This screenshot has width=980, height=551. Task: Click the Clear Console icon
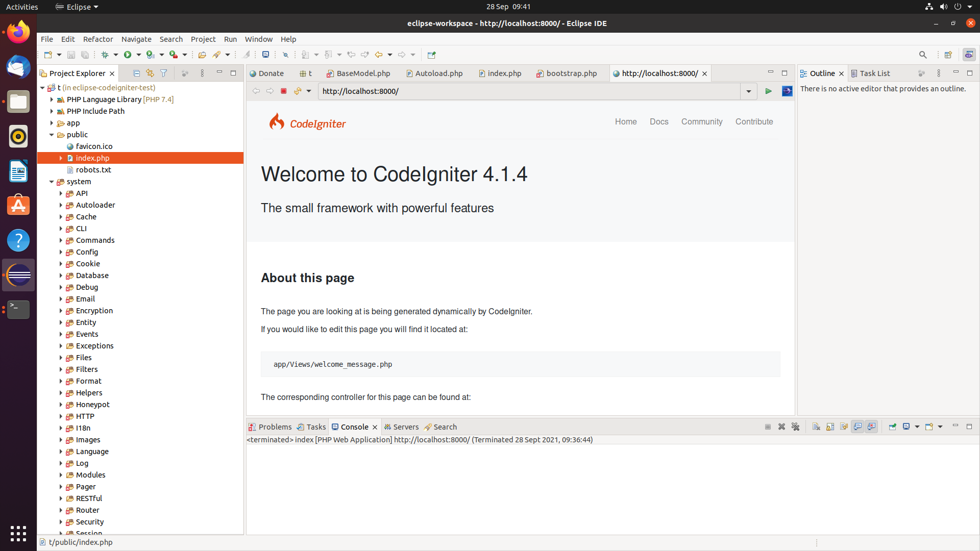pos(816,427)
